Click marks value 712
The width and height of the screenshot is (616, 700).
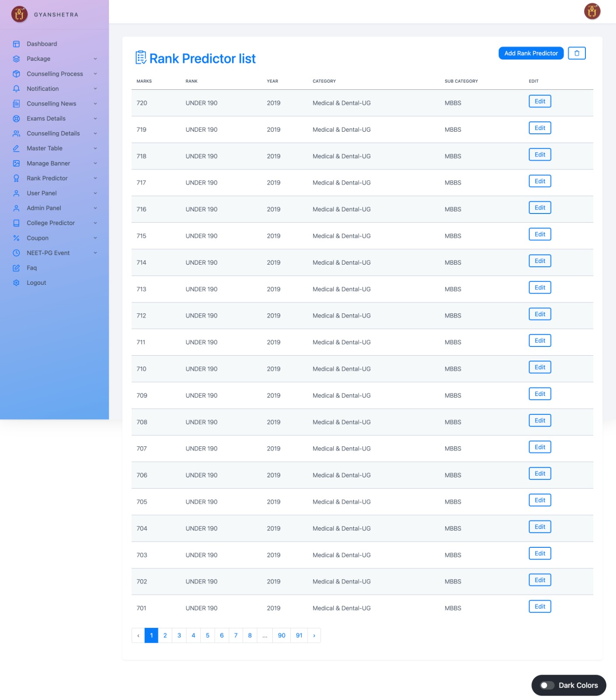[x=141, y=315]
